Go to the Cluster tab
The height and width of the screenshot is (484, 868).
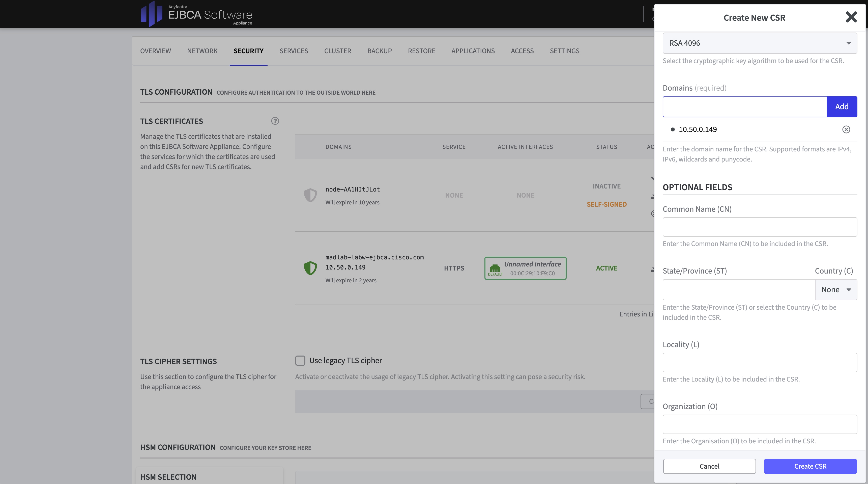(x=337, y=51)
